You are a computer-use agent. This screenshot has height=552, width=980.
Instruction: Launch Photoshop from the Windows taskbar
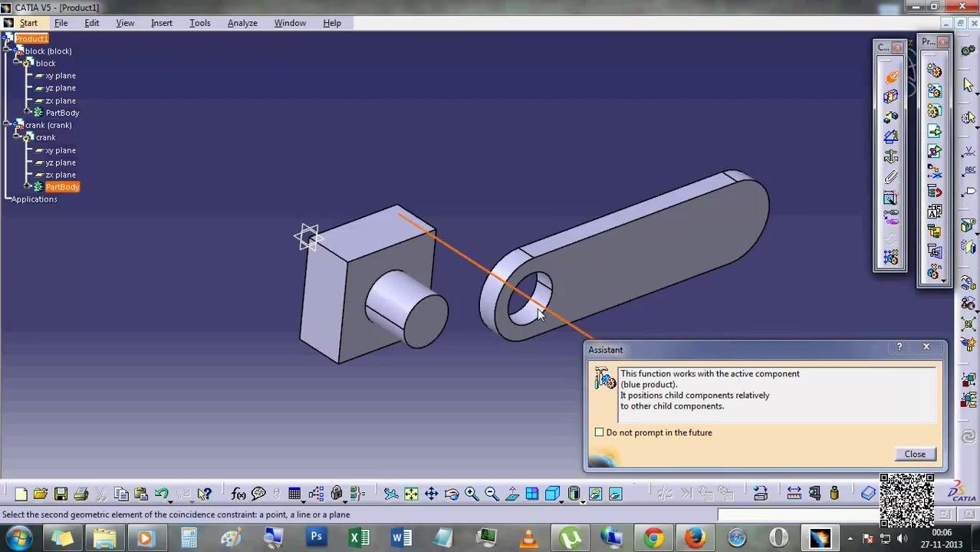coord(316,538)
